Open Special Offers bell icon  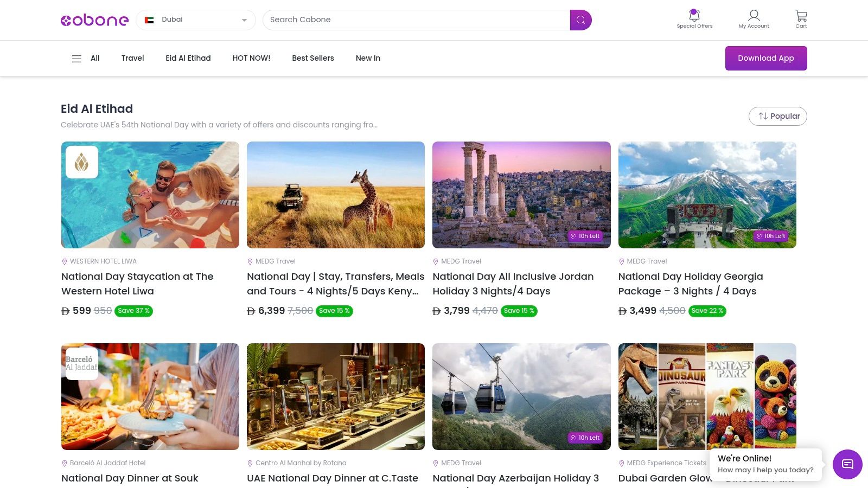(x=694, y=15)
